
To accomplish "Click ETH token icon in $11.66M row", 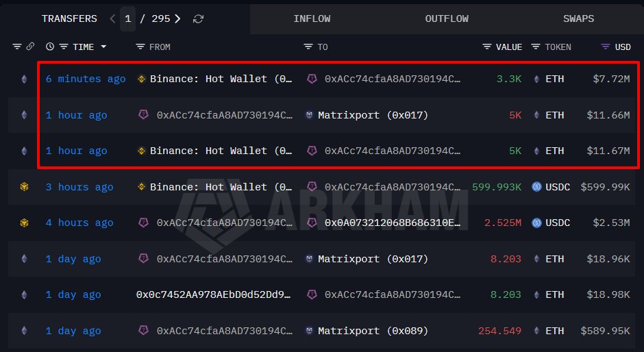I will [x=536, y=115].
